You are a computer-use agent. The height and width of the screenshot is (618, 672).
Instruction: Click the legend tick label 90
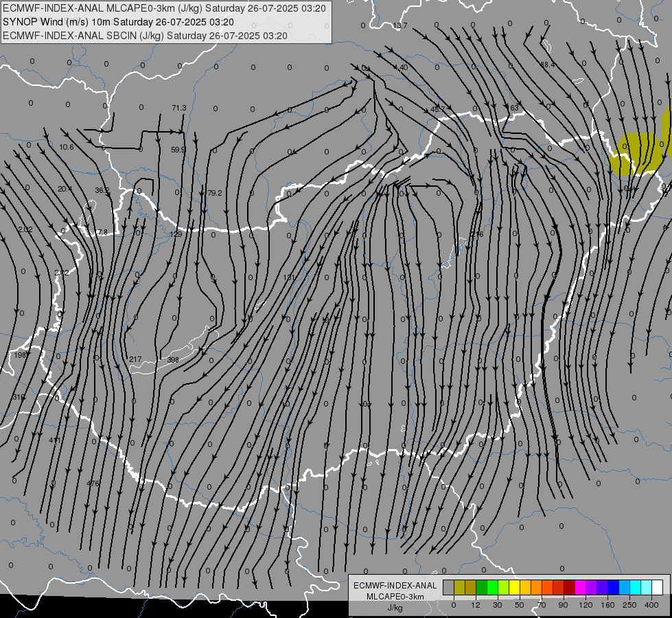pos(563,605)
